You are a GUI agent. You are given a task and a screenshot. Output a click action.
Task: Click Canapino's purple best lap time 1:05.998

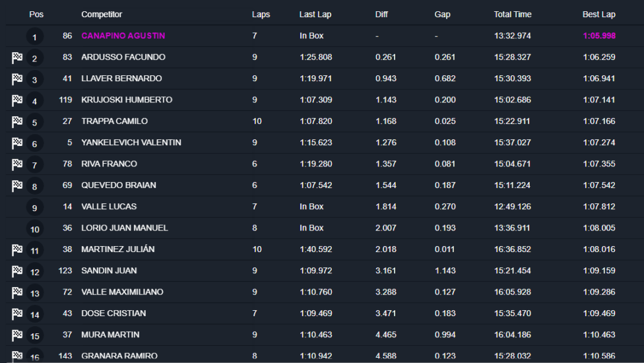(x=599, y=36)
